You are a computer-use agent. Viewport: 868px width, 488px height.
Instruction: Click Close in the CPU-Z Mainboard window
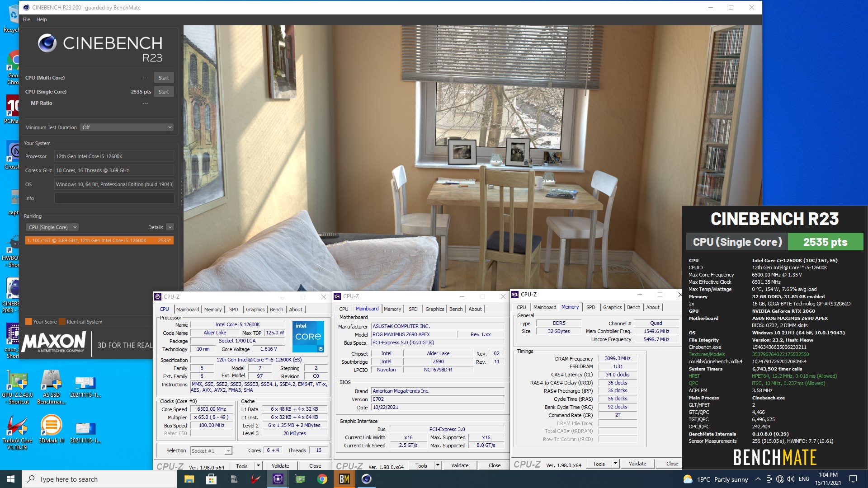(495, 465)
